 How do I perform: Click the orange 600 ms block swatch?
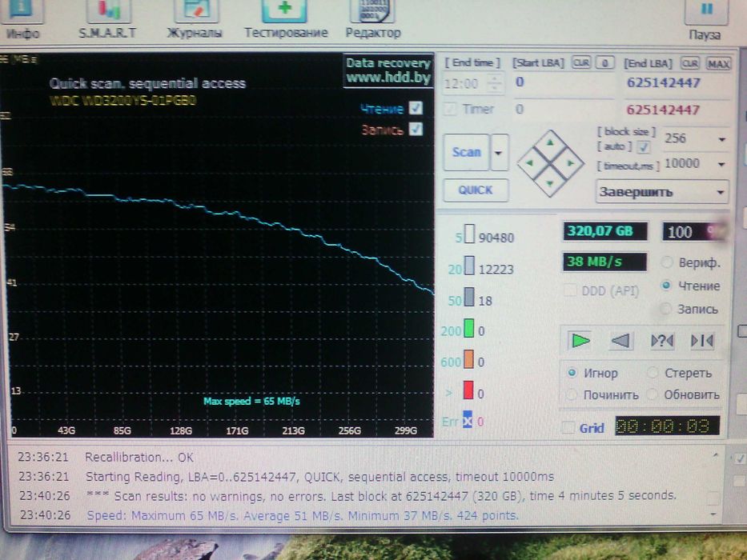(x=469, y=359)
